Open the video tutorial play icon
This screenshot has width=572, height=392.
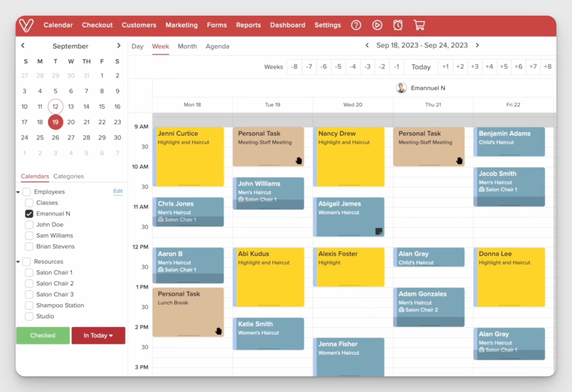pyautogui.click(x=377, y=25)
